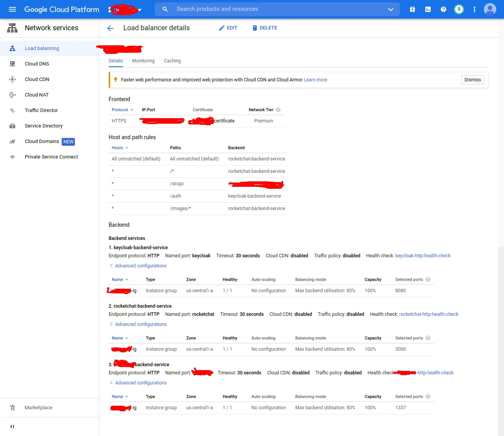Switch to the Caching tab
Viewport: 504px width, 436px height.
(x=172, y=61)
